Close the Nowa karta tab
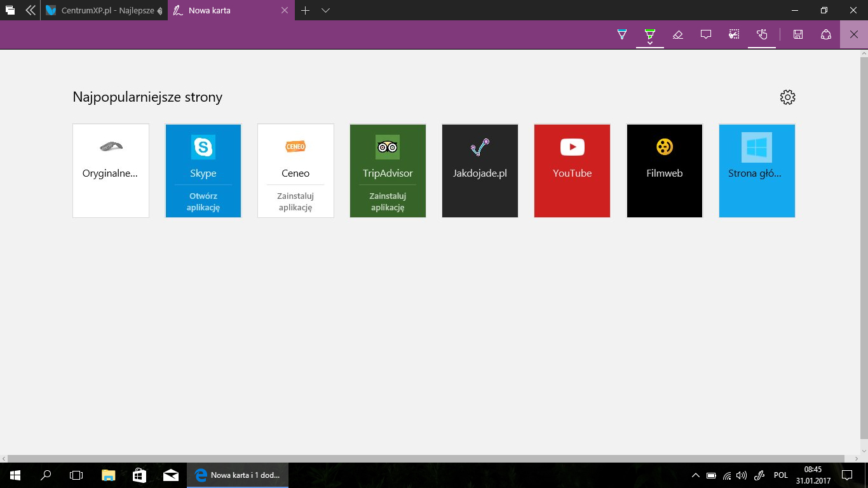Viewport: 868px width, 488px height. pos(285,11)
